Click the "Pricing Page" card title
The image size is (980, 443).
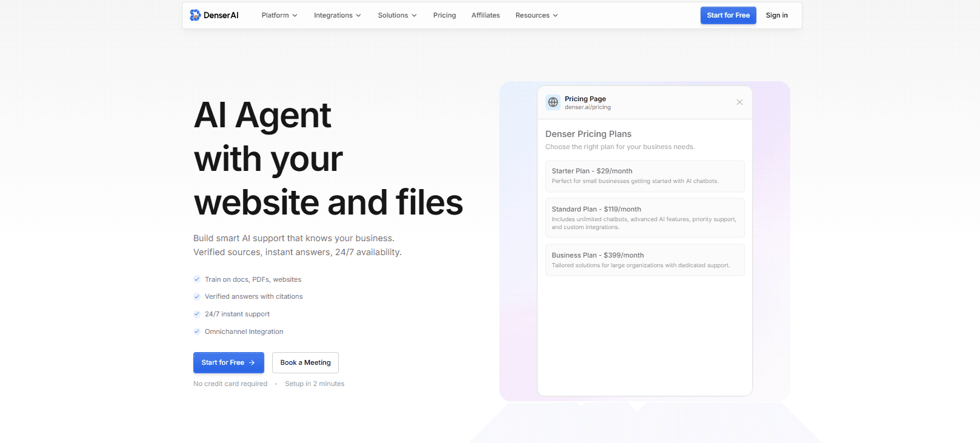tap(585, 99)
